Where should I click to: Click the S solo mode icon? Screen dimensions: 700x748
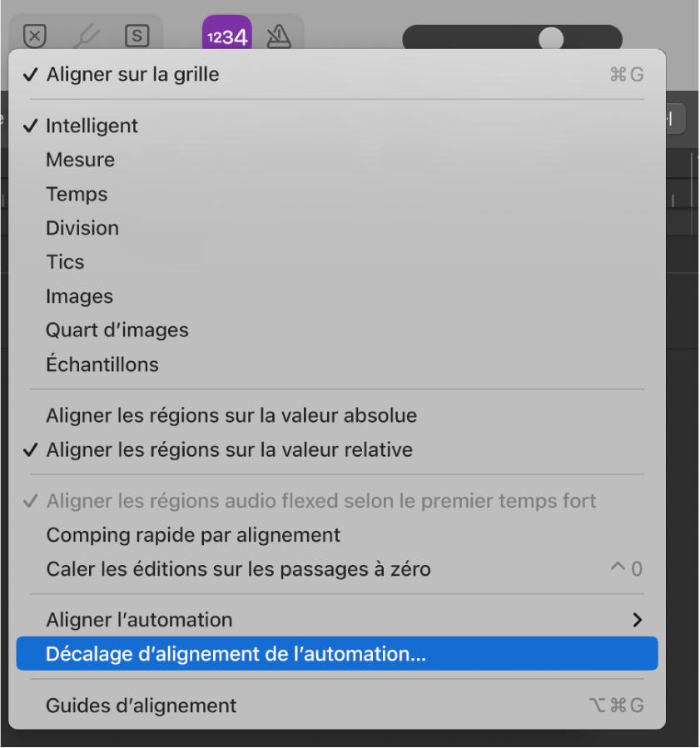[137, 37]
